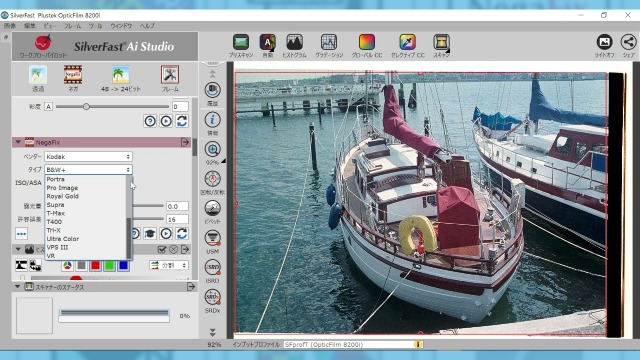Click the histogram panel circled X button
The width and height of the screenshot is (640, 360).
(173, 249)
